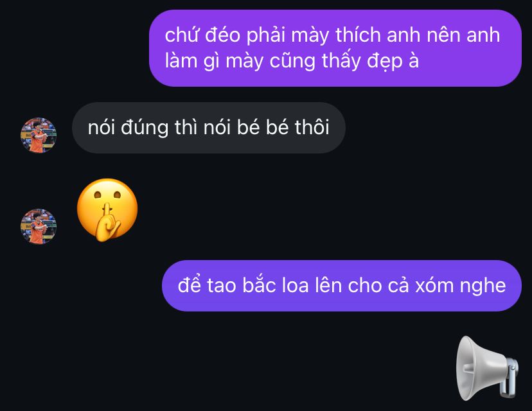The width and height of the screenshot is (532, 411).
Task: Click the word 'làm' in the top purple bubble
Action: 181,62
